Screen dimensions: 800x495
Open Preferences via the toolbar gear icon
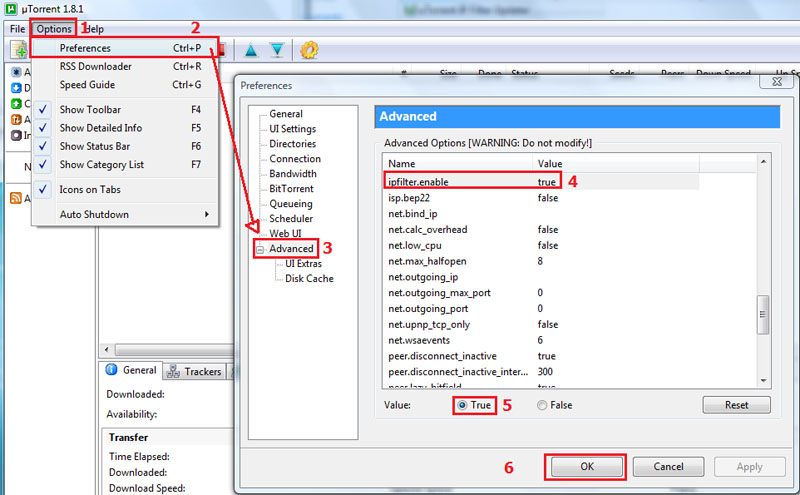(309, 50)
